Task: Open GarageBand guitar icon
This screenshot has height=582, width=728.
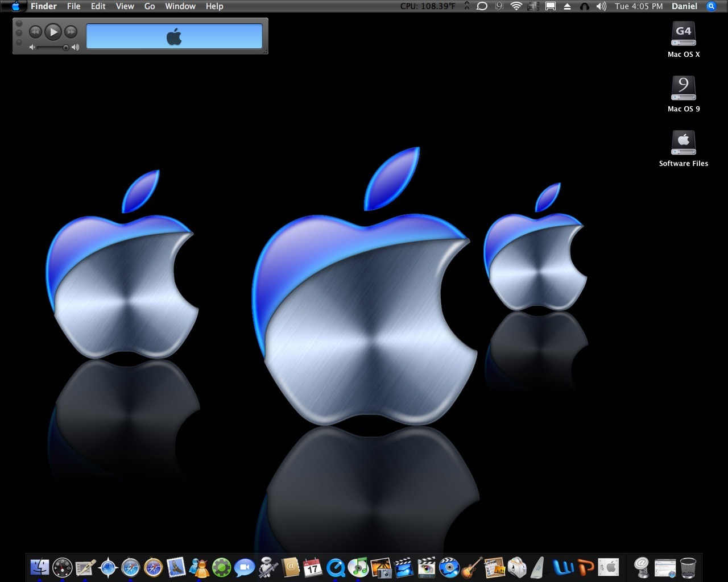Action: pos(472,567)
